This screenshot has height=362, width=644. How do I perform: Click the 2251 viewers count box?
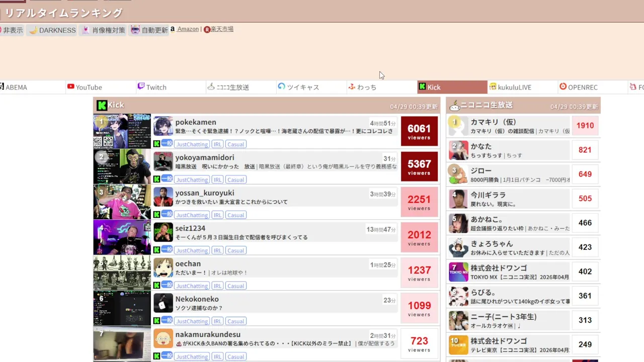click(x=419, y=202)
